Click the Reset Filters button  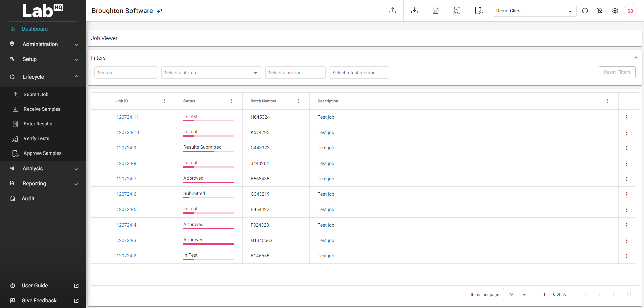tap(617, 72)
